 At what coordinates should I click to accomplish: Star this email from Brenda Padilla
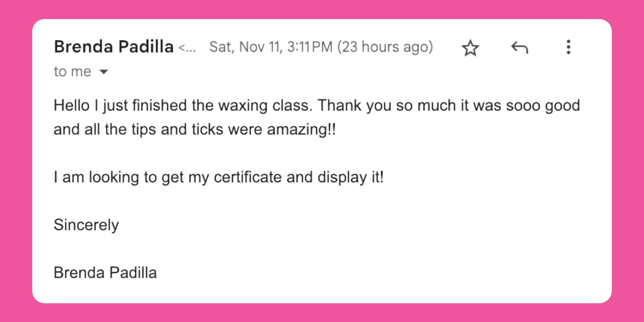pos(470,48)
